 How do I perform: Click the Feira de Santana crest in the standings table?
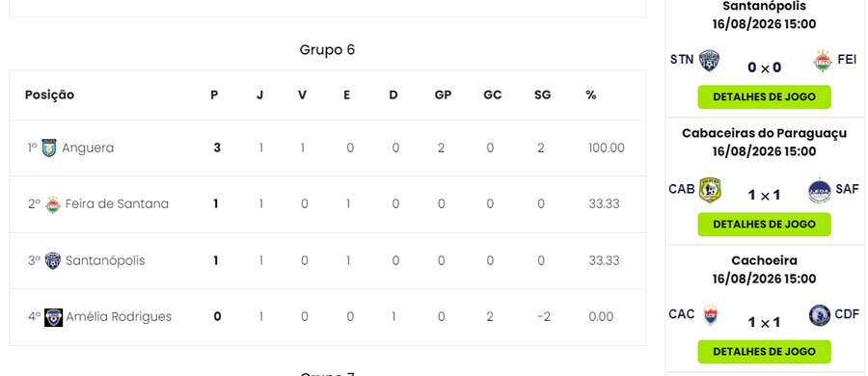pos(53,204)
